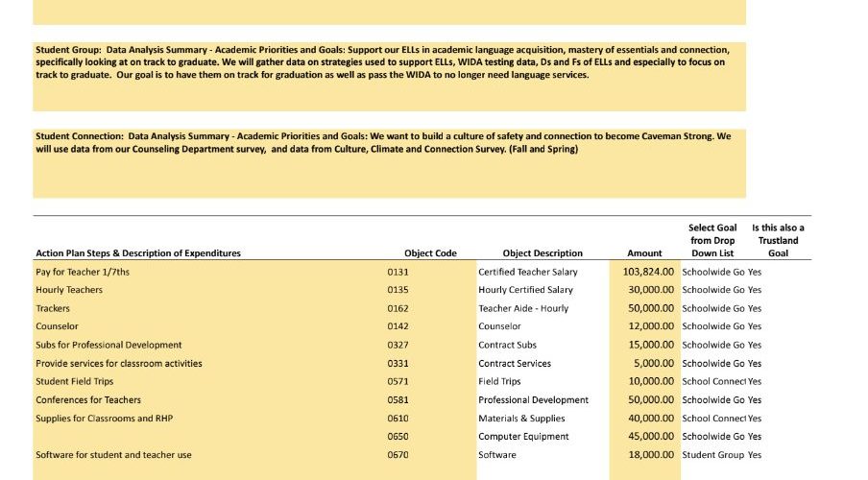868x480 pixels.
Task: Click the amount 40,000.00
Action: pos(651,418)
